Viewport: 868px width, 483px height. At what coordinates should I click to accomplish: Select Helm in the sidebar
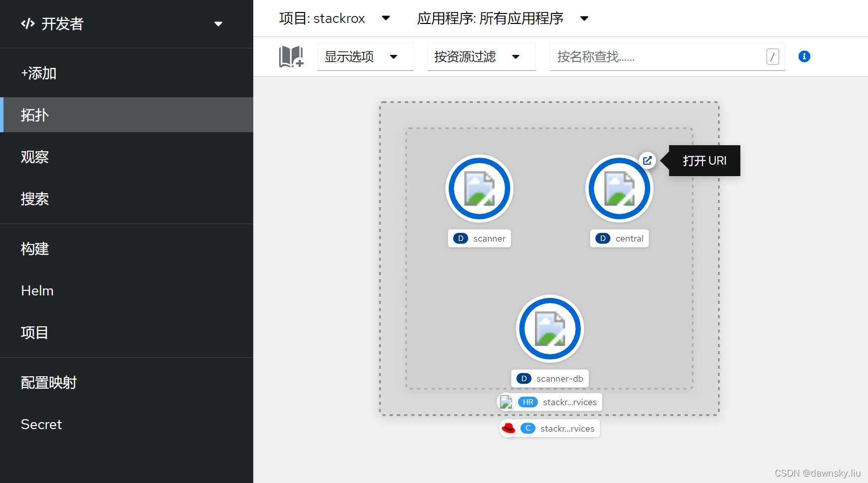[x=127, y=290]
